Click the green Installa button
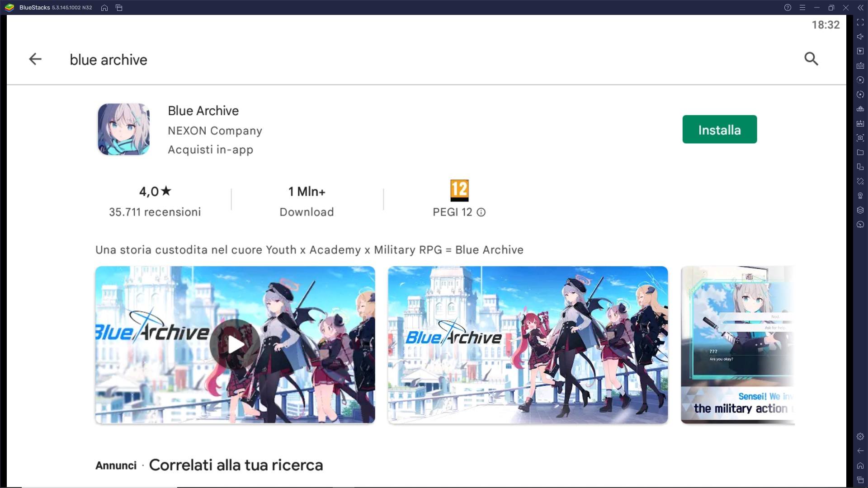 719,129
